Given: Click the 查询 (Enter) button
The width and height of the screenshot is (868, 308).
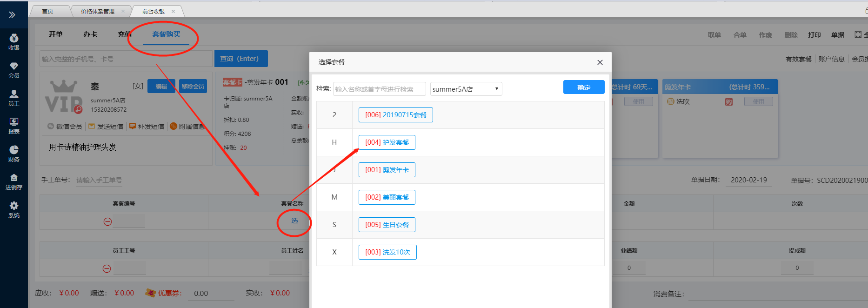Looking at the screenshot, I should tap(241, 59).
